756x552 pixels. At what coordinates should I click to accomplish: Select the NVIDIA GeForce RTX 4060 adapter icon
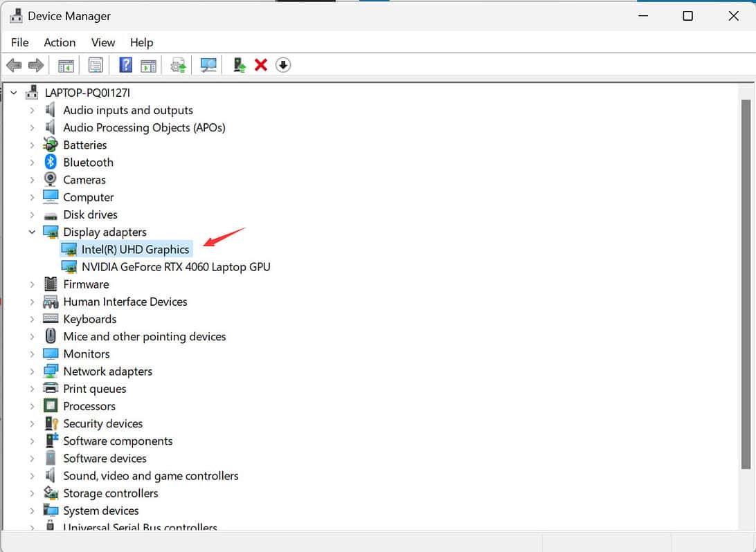[69, 267]
